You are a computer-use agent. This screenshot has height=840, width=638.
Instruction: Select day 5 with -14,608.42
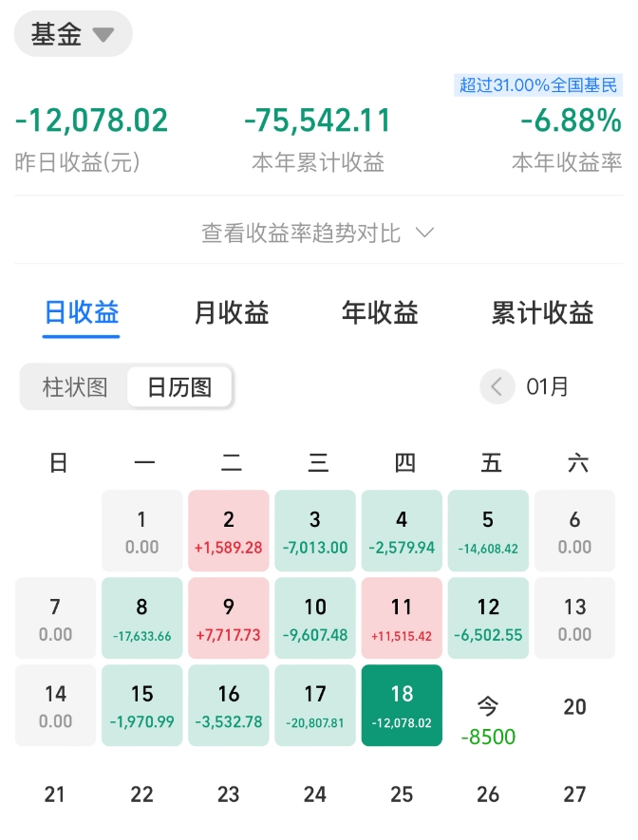point(488,531)
